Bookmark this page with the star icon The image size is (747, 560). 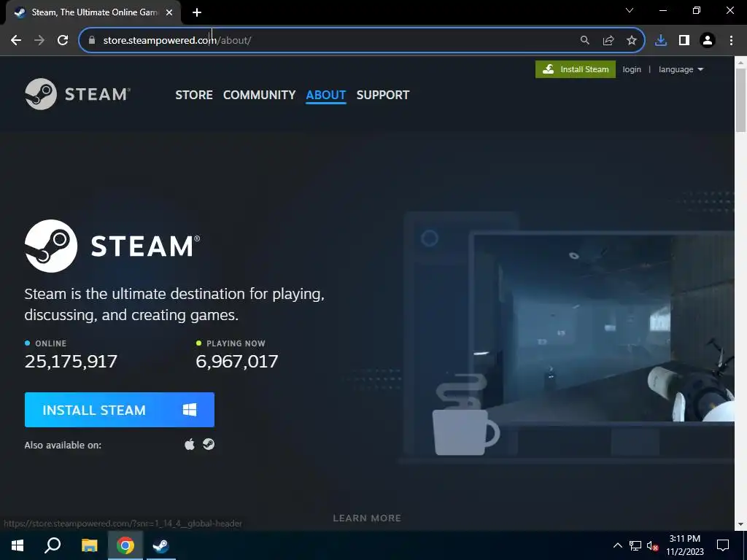[632, 41]
